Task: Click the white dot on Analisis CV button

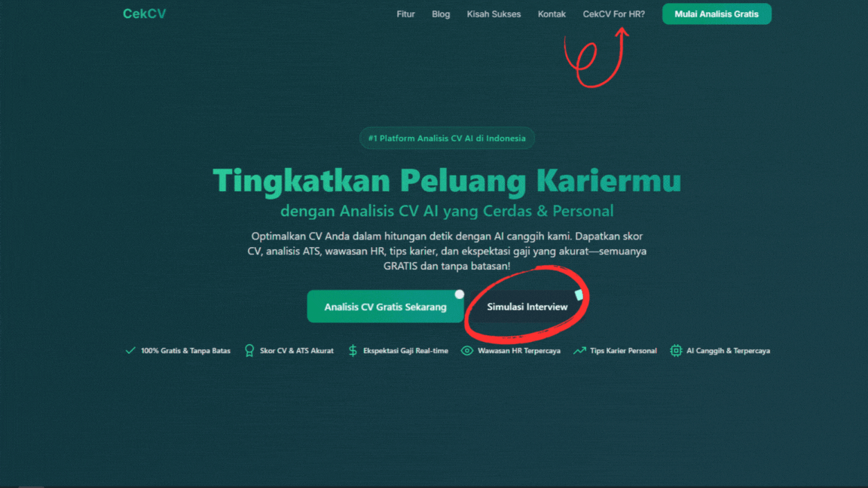Action: [x=460, y=294]
